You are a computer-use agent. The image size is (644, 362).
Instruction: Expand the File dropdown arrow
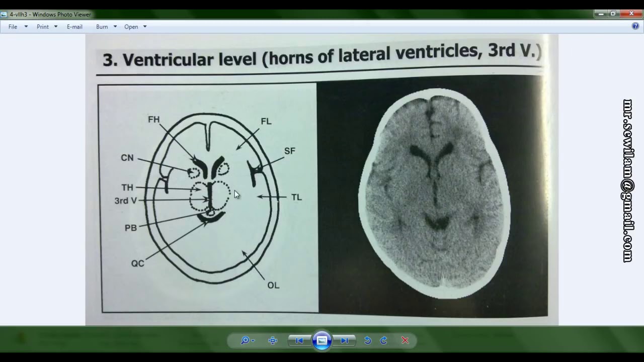tap(26, 27)
